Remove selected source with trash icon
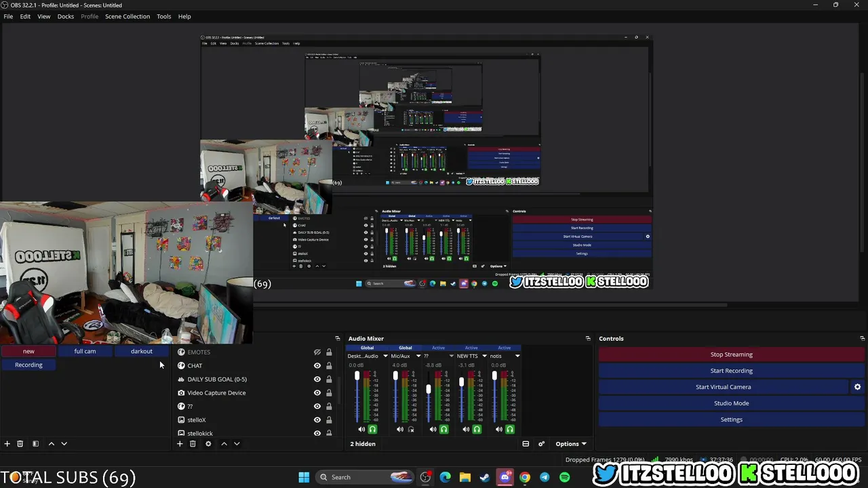The height and width of the screenshot is (488, 868). (x=193, y=444)
